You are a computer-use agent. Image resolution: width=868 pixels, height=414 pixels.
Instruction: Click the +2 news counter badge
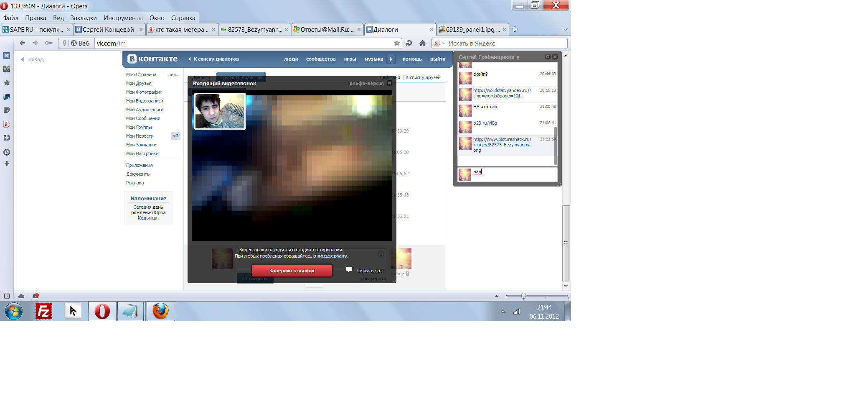pos(176,135)
